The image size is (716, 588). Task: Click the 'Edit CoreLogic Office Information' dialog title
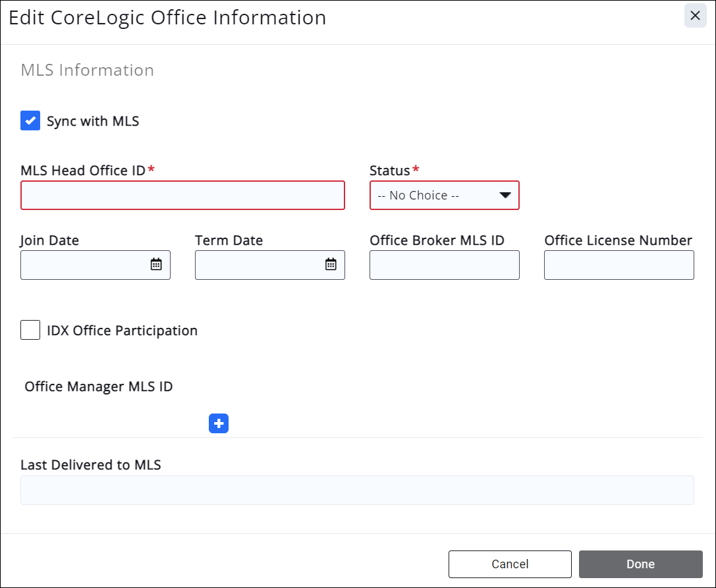167,18
